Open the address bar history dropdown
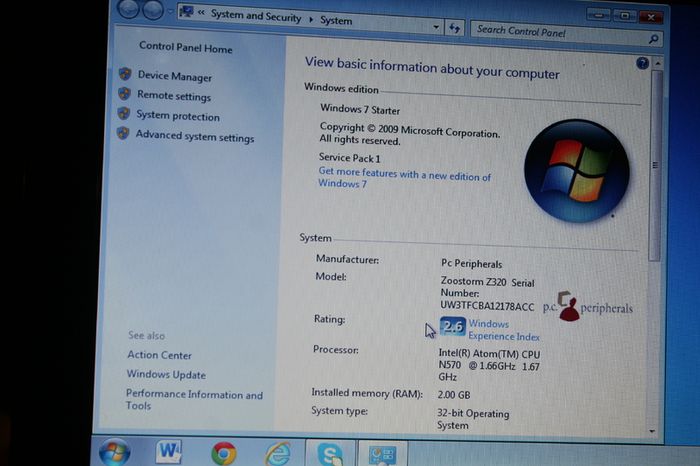The width and height of the screenshot is (700, 466). point(436,27)
